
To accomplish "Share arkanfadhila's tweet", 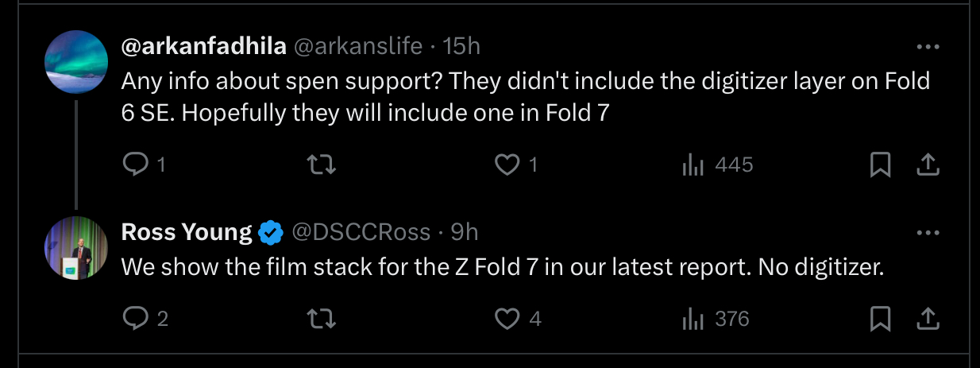I will [928, 165].
